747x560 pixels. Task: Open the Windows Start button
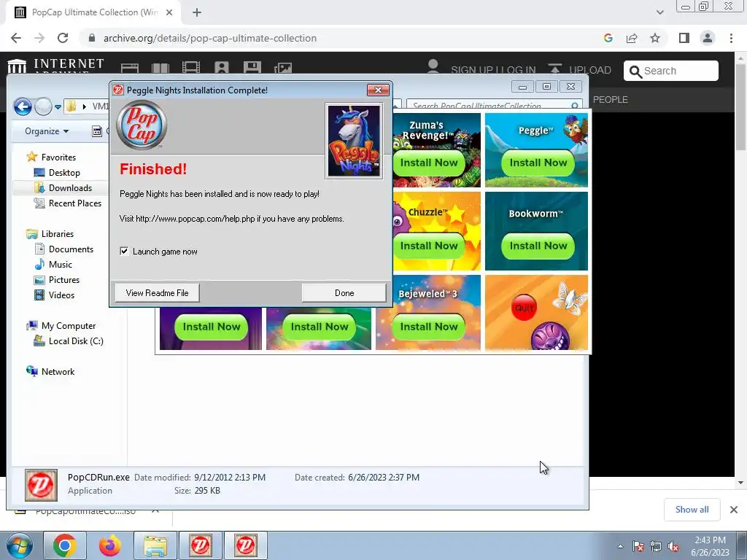point(18,545)
